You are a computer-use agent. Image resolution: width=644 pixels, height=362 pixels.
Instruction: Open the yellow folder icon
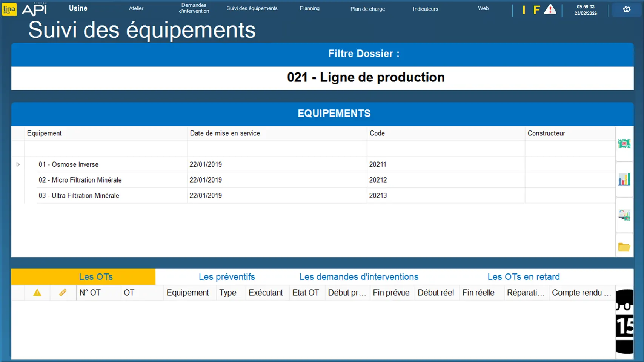coord(624,247)
